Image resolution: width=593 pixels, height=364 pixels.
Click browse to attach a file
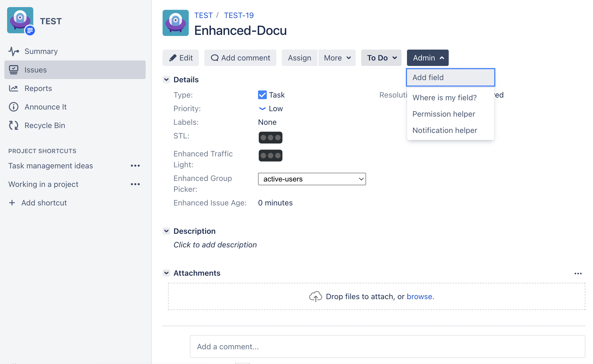[x=420, y=296]
